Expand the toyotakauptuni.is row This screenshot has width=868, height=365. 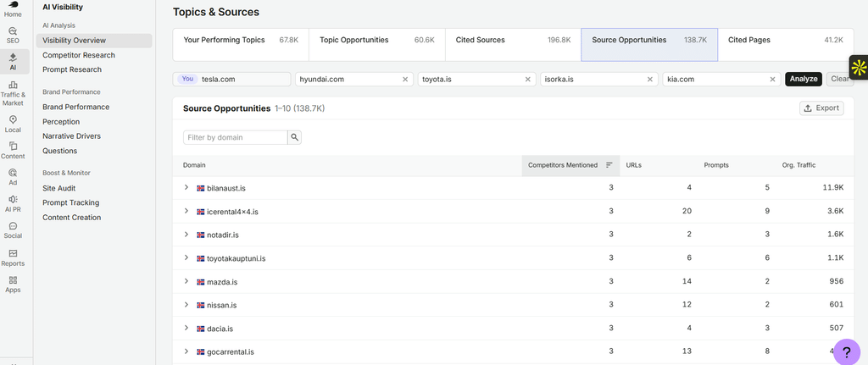pos(186,257)
